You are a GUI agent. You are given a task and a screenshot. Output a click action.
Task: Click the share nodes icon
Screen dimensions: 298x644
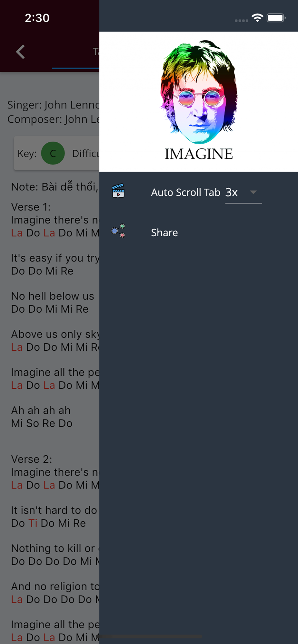[x=118, y=231]
